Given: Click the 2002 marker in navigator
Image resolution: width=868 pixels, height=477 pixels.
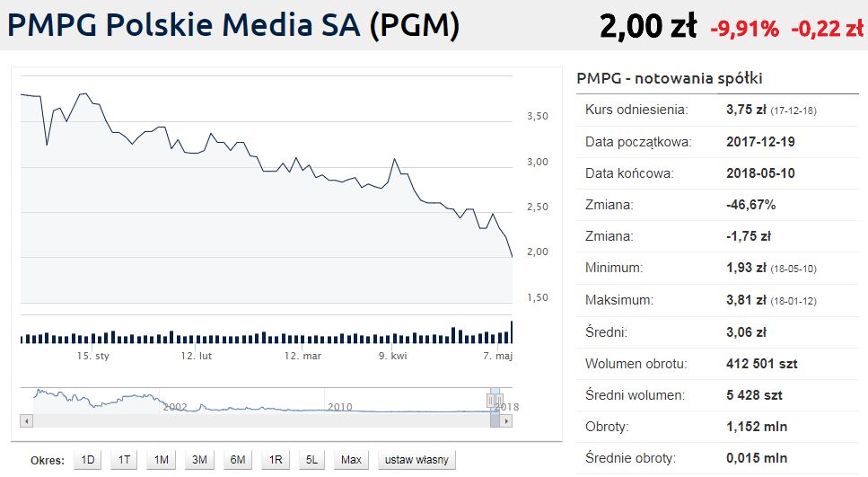Looking at the screenshot, I should (x=175, y=407).
